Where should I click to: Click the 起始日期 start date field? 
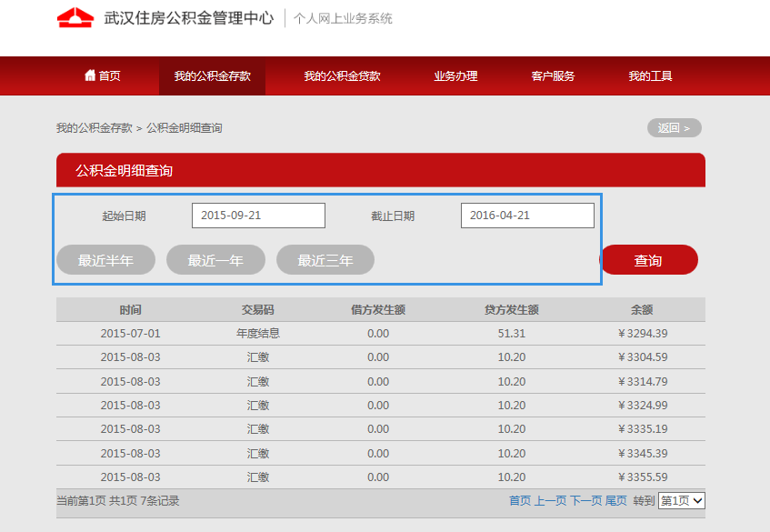[x=258, y=216]
